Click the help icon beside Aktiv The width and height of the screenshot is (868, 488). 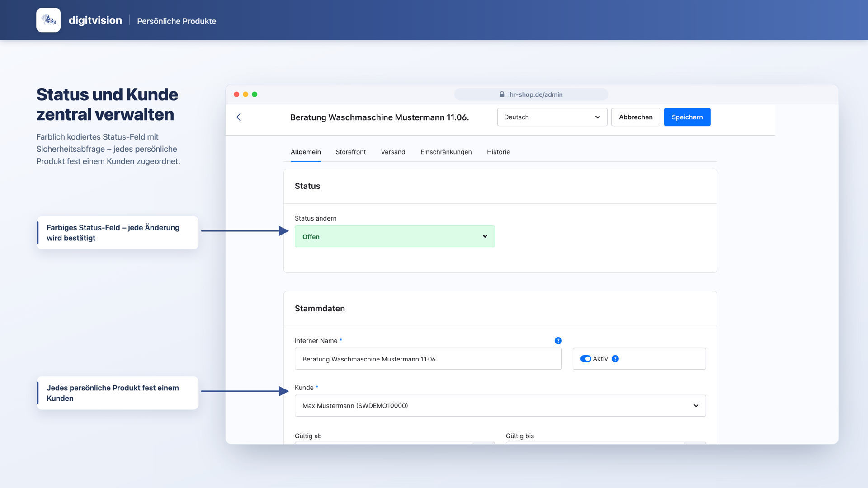615,359
